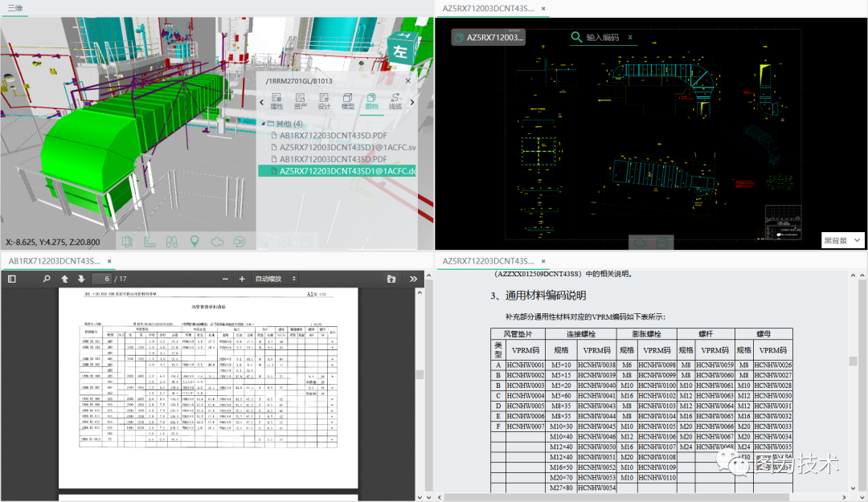Open the 模型 model panel icon
868x502 pixels.
(x=348, y=101)
